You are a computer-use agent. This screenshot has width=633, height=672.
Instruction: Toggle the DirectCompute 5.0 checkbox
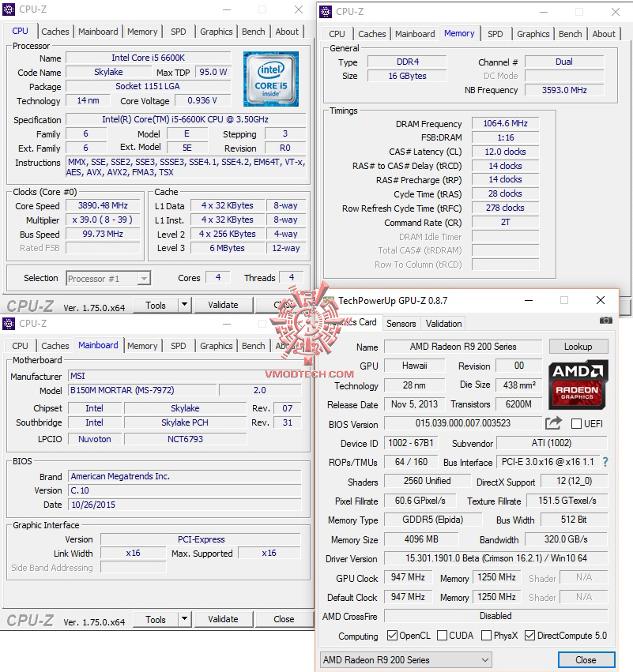coord(530,635)
